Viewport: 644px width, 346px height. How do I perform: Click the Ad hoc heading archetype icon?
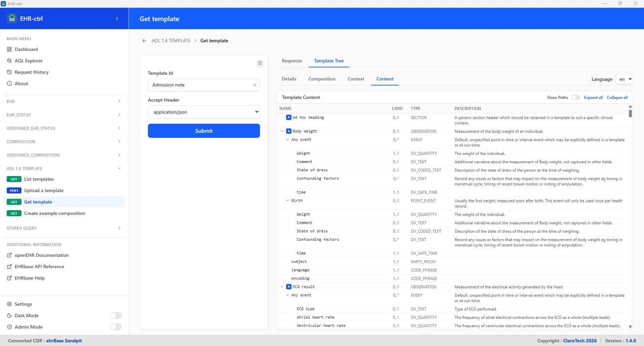click(289, 117)
